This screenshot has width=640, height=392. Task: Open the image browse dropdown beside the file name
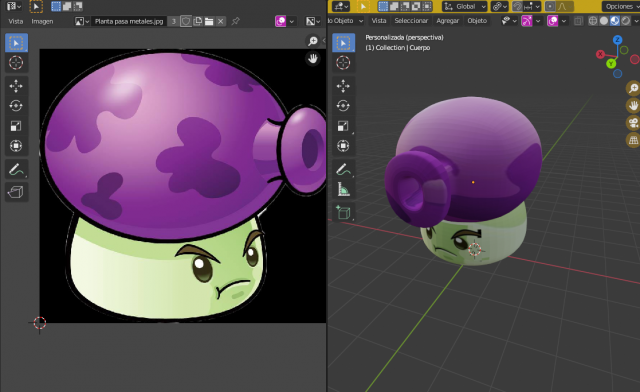tap(82, 21)
